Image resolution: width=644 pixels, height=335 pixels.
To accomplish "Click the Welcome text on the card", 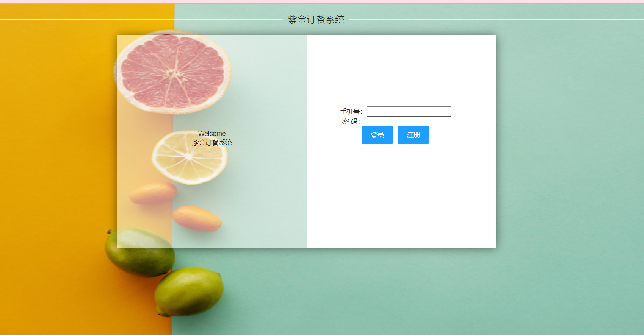I will point(212,134).
